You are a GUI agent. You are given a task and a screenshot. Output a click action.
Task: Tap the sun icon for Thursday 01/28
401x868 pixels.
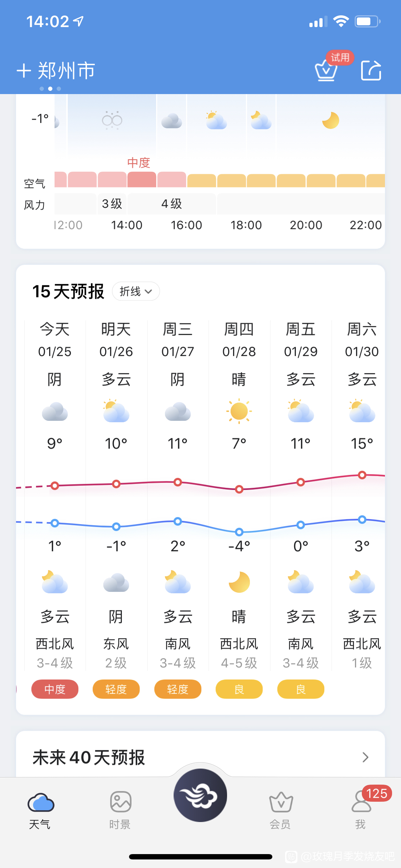(x=239, y=411)
